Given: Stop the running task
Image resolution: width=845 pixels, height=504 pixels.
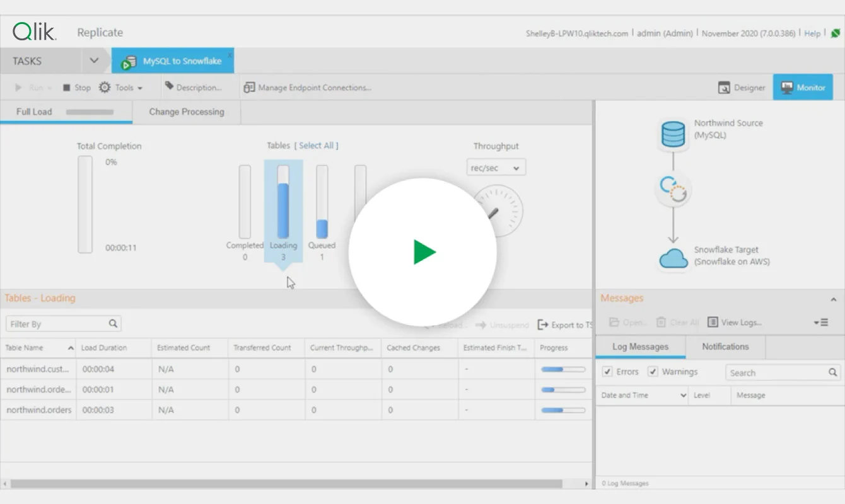Looking at the screenshot, I should [76, 88].
